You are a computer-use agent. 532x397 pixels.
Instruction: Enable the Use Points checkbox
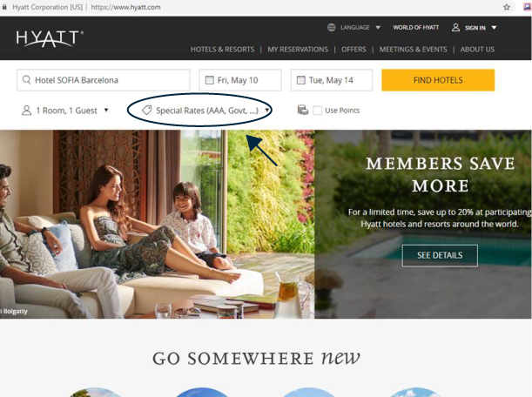[317, 111]
